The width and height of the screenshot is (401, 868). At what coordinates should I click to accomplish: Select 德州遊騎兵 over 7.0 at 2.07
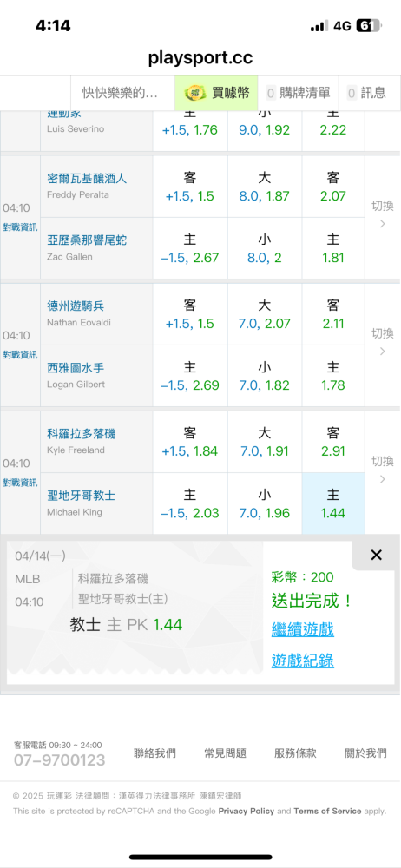click(264, 314)
